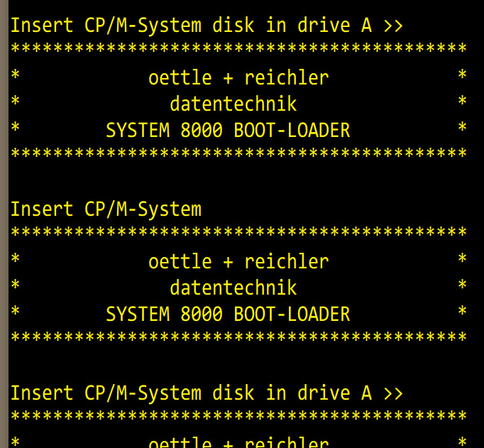Click the asterisk row beneath the bottom prompt
Viewport: 484px width, 448px height.
(238, 416)
